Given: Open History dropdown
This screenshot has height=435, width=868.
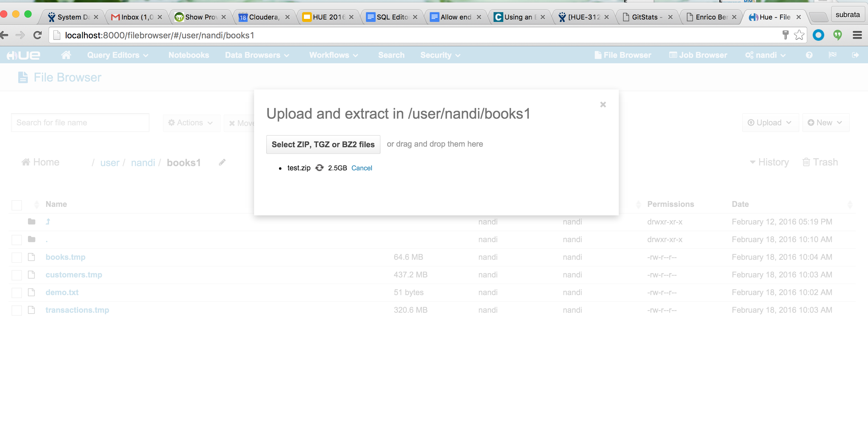Looking at the screenshot, I should point(769,162).
